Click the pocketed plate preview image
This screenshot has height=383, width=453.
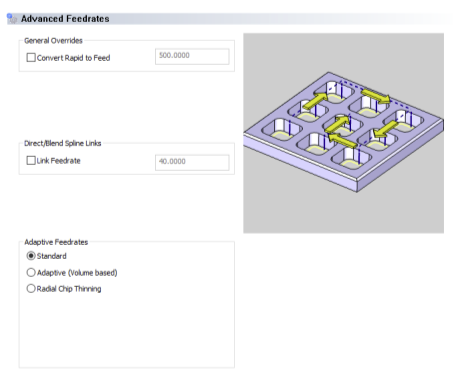(x=343, y=133)
